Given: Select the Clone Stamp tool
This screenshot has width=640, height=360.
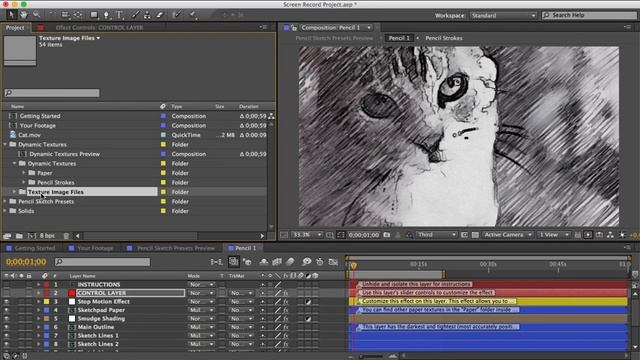Looking at the screenshot, I should point(147,15).
